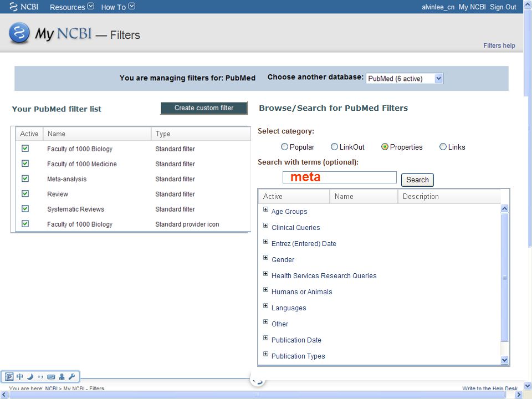Image resolution: width=532 pixels, height=399 pixels.
Task: Uncheck Faculty of 1000 Medicine filter
Action: coord(25,163)
